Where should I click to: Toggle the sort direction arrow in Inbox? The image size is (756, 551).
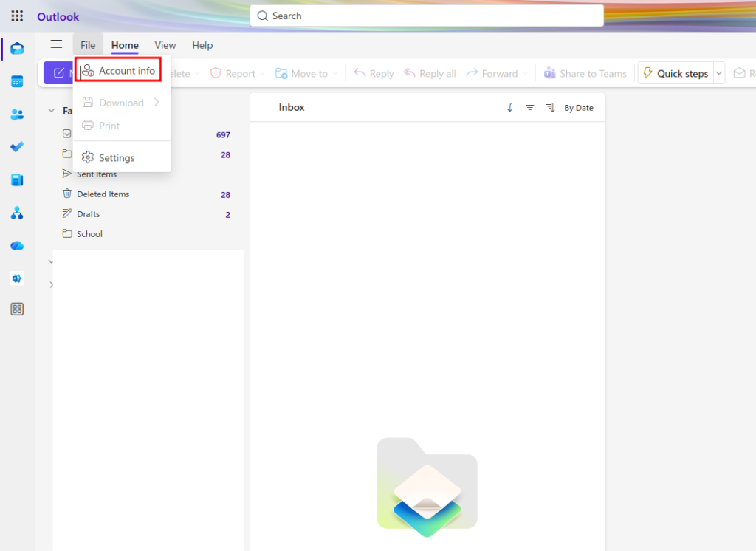(x=509, y=108)
